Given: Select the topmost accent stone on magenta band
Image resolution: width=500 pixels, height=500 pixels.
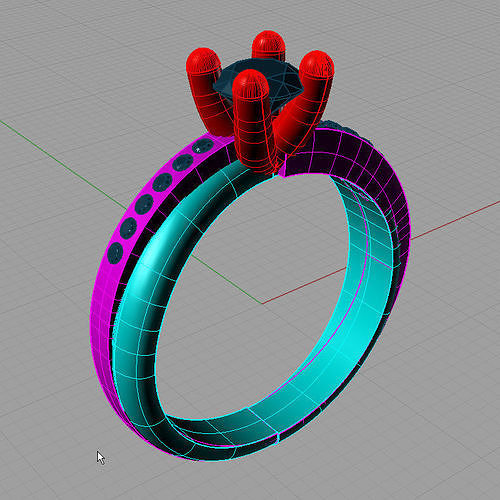Looking at the screenshot, I should coord(202,146).
